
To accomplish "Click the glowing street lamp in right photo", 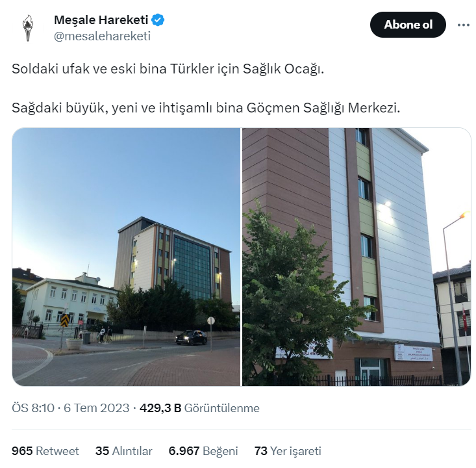I will [464, 215].
